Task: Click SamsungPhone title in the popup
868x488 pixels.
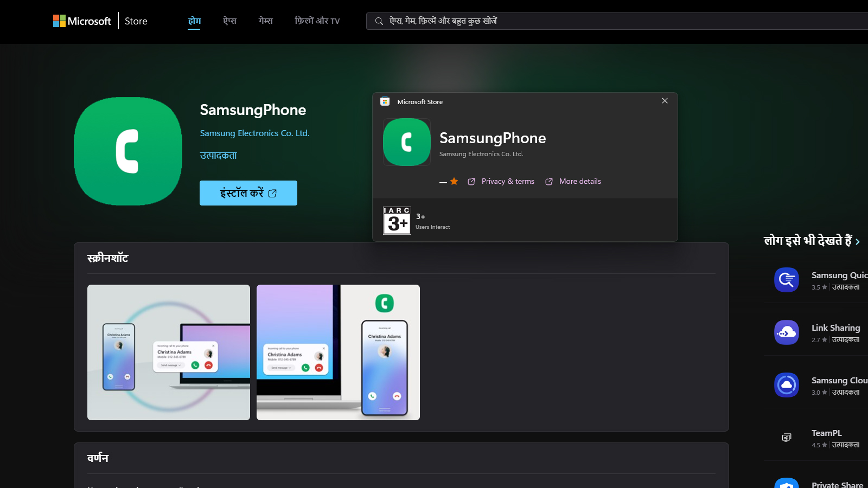Action: 493,138
